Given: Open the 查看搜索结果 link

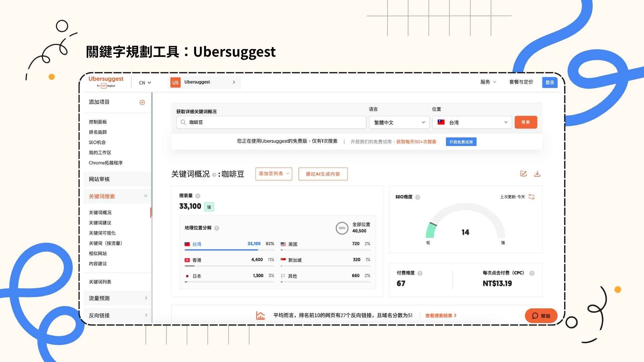Looking at the screenshot, I should (441, 315).
